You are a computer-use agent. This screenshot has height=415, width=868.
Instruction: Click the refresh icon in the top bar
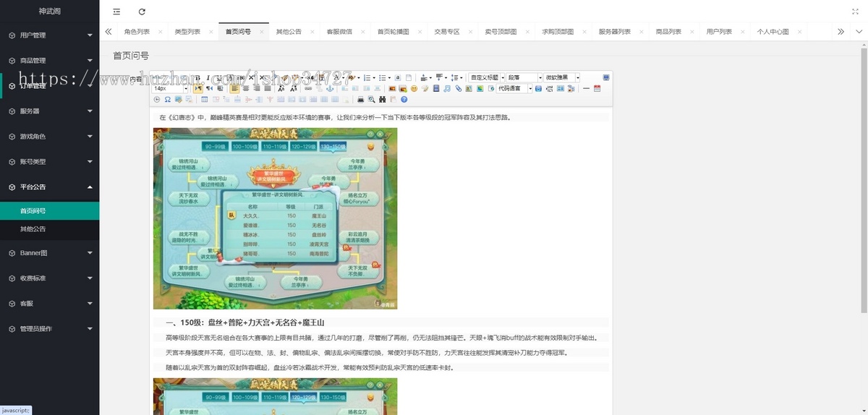142,12
